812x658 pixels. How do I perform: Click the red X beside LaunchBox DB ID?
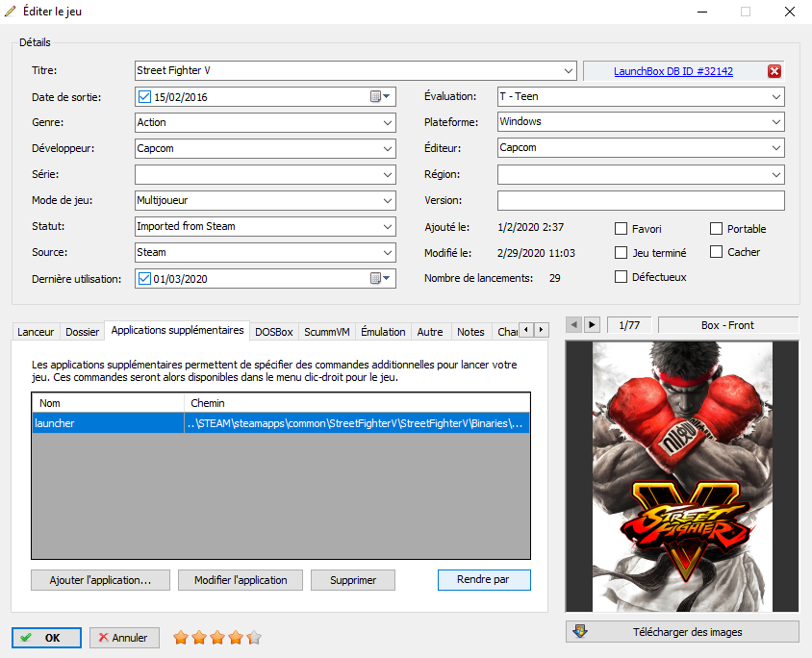[x=774, y=71]
